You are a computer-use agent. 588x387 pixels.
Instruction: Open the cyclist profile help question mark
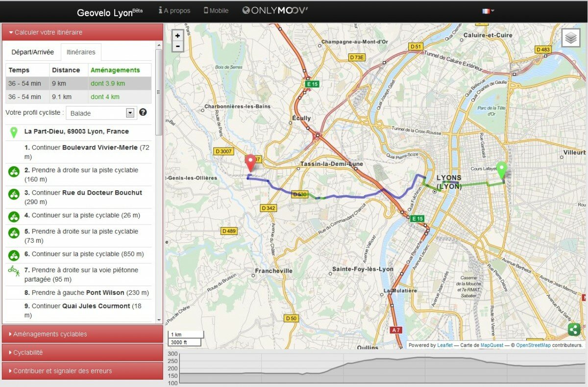143,112
